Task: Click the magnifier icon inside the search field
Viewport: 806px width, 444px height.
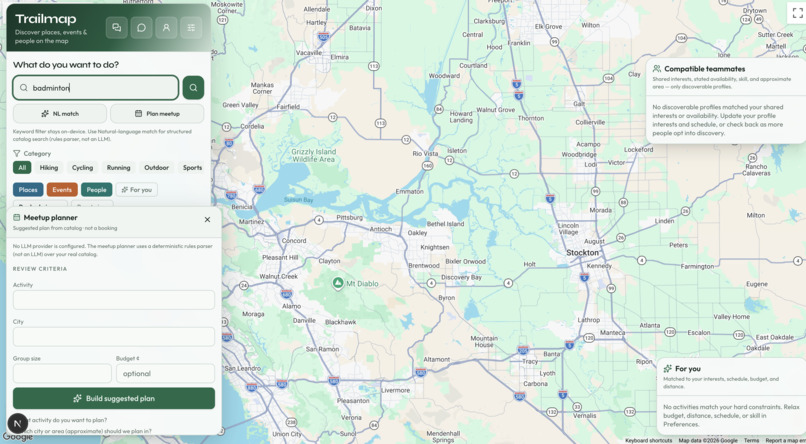Action: pyautogui.click(x=24, y=88)
